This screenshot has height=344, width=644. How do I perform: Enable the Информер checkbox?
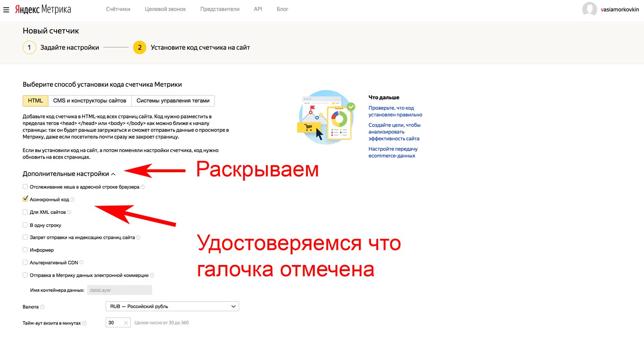coord(25,250)
